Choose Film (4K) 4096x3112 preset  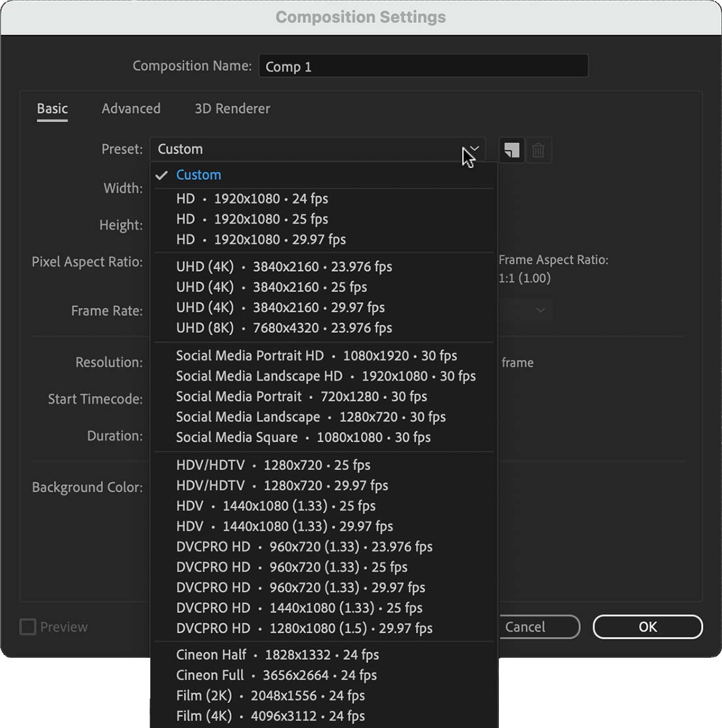coord(324,716)
